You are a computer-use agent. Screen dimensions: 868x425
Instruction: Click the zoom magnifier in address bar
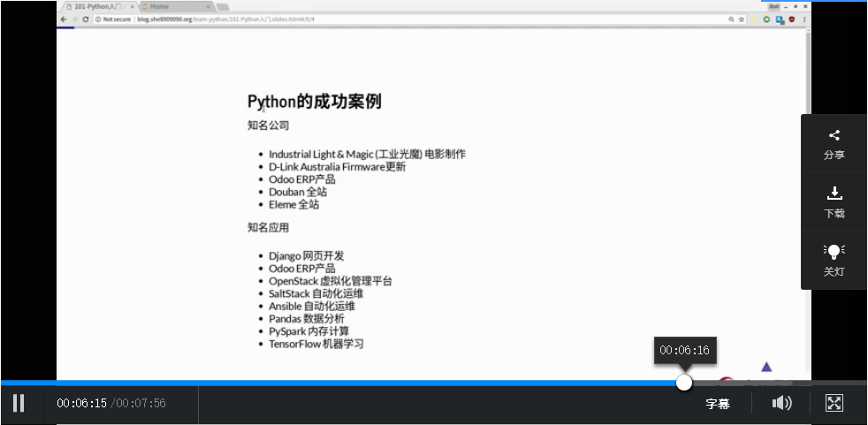coord(731,19)
